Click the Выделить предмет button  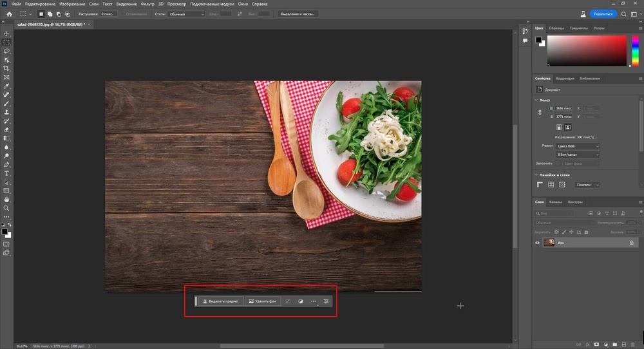(x=221, y=301)
